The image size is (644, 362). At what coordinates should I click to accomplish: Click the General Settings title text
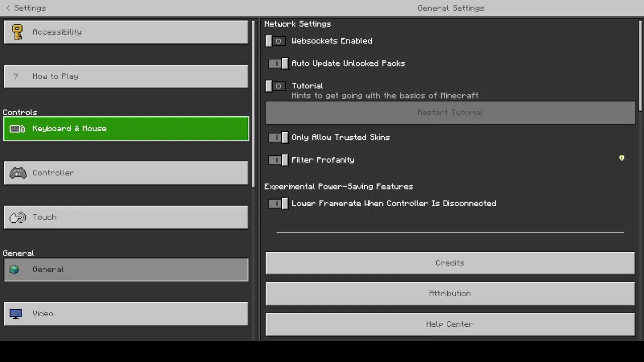tap(451, 8)
